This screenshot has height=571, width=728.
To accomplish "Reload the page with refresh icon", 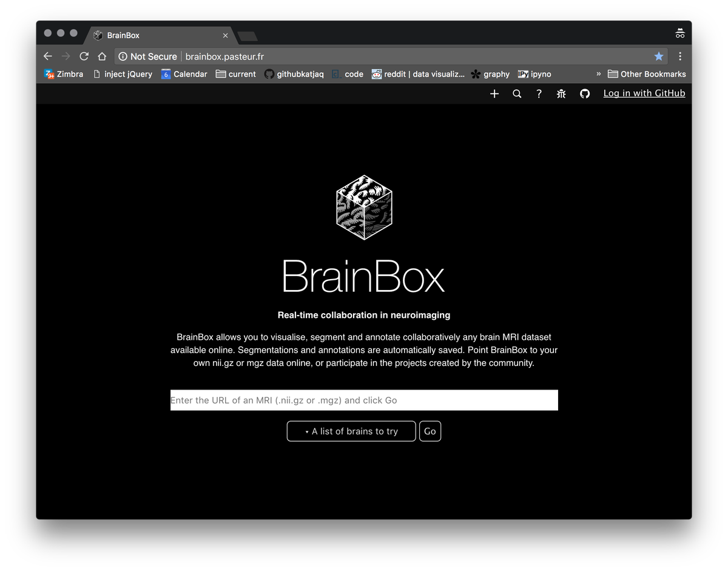I will pyautogui.click(x=84, y=56).
